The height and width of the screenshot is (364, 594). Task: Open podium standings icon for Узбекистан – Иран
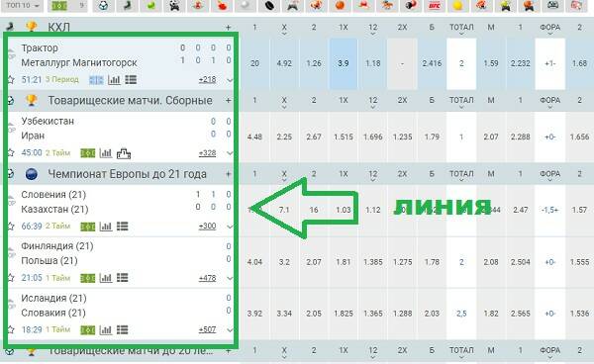(124, 153)
